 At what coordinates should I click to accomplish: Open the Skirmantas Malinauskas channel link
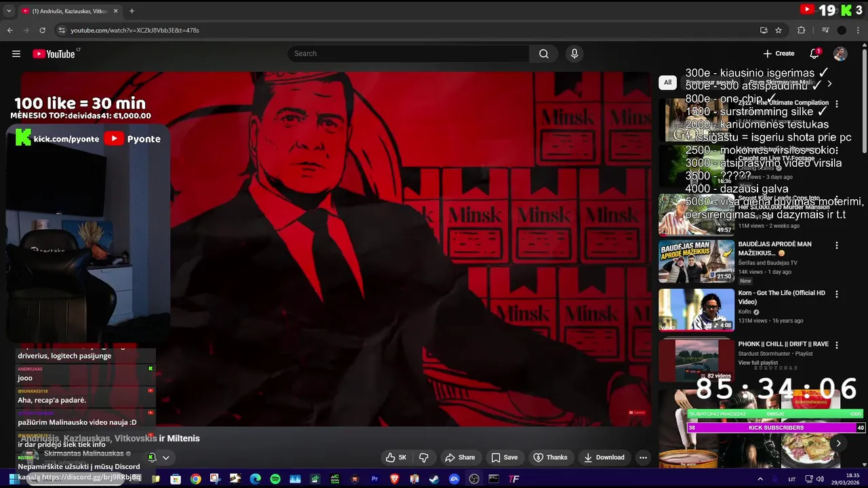84,453
